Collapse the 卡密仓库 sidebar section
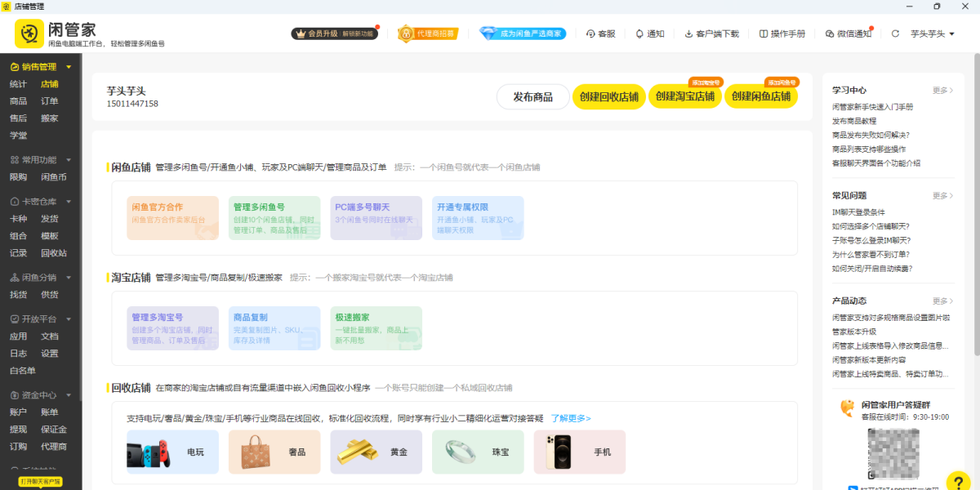The image size is (980, 490). click(69, 202)
